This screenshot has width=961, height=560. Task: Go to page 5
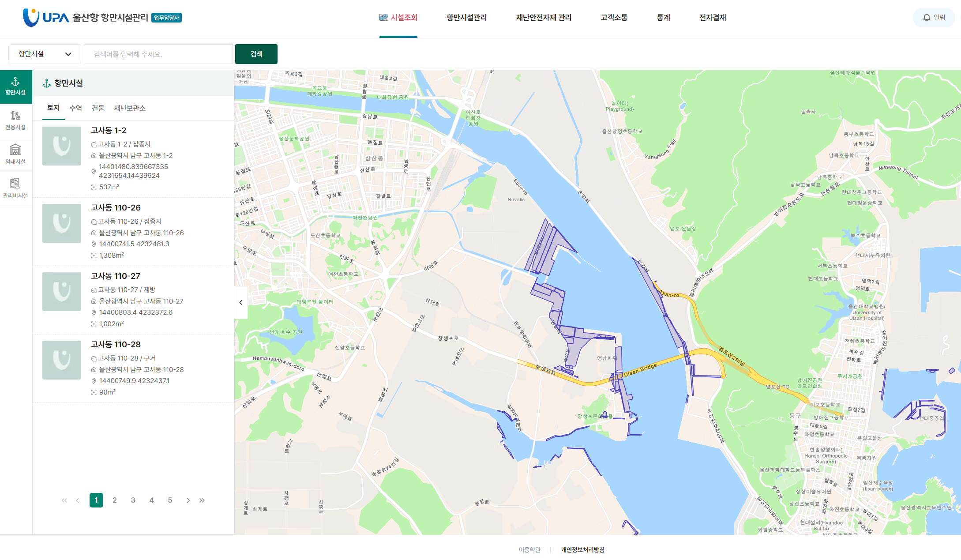[170, 500]
